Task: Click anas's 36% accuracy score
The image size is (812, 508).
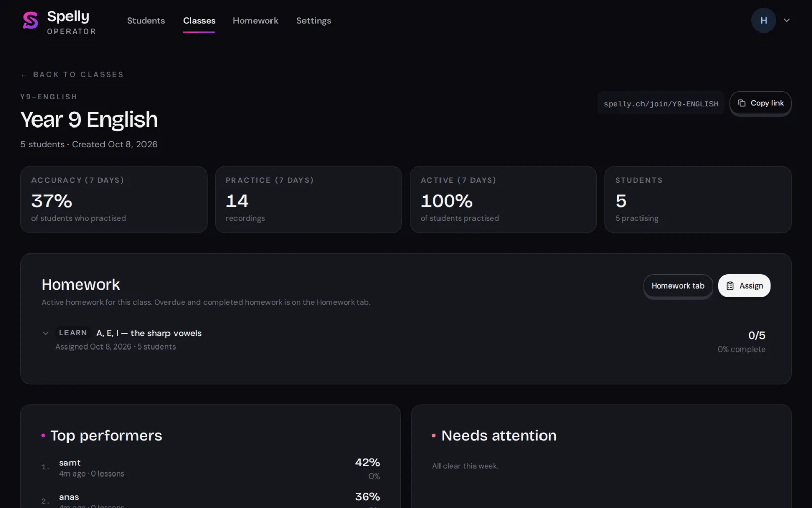Action: point(367,497)
